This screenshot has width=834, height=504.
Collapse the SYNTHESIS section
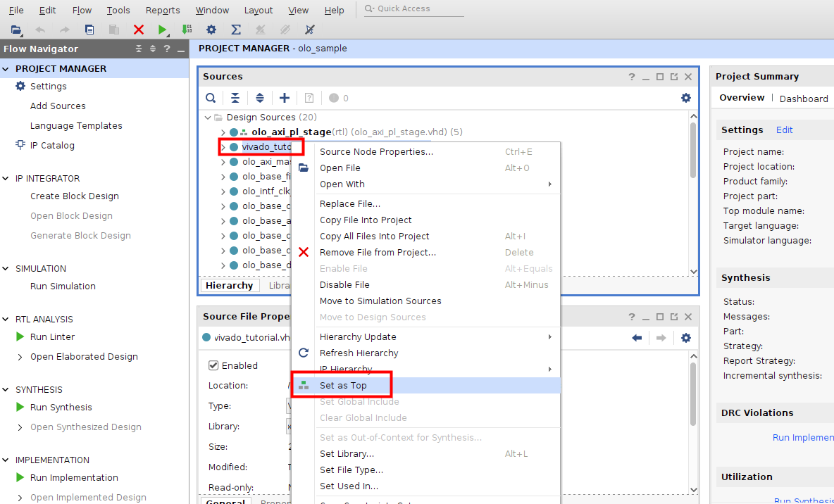(6, 390)
